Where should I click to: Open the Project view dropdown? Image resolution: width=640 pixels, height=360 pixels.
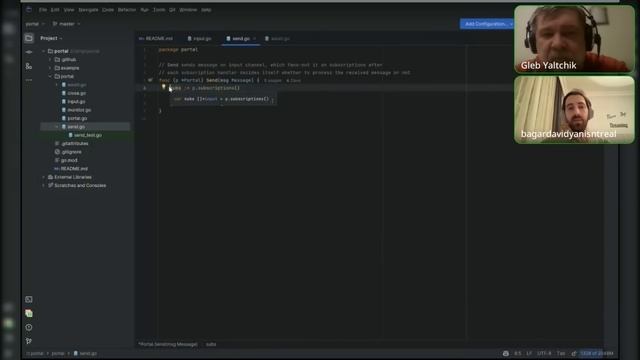(x=51, y=38)
